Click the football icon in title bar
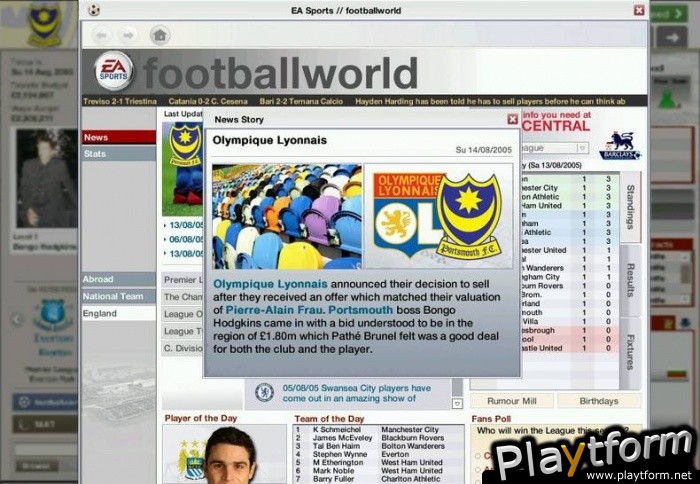The height and width of the screenshot is (484, 700). pos(94,10)
